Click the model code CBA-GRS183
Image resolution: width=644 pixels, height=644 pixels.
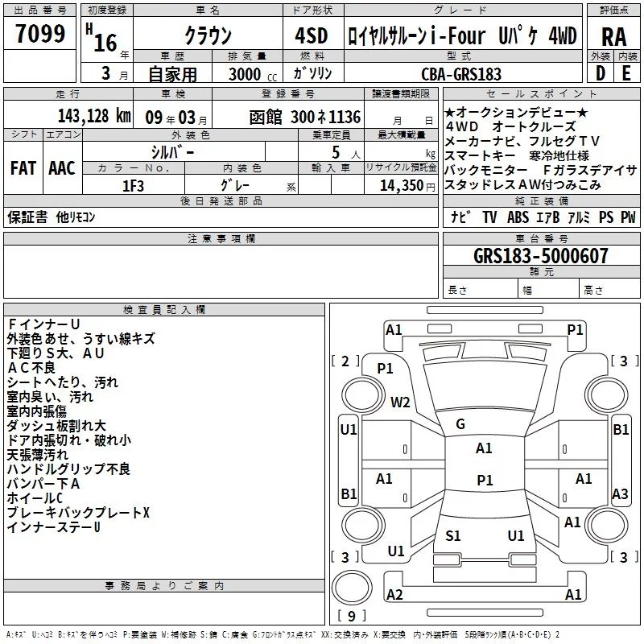[461, 74]
